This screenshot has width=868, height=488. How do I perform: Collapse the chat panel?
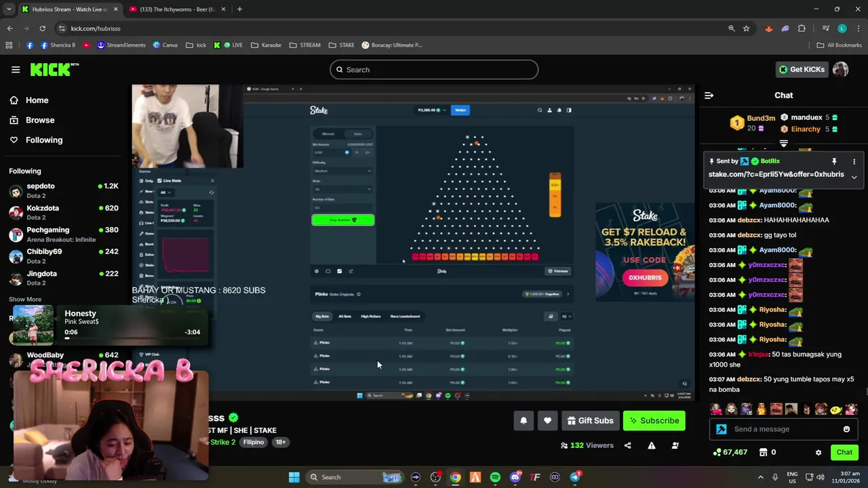709,96
